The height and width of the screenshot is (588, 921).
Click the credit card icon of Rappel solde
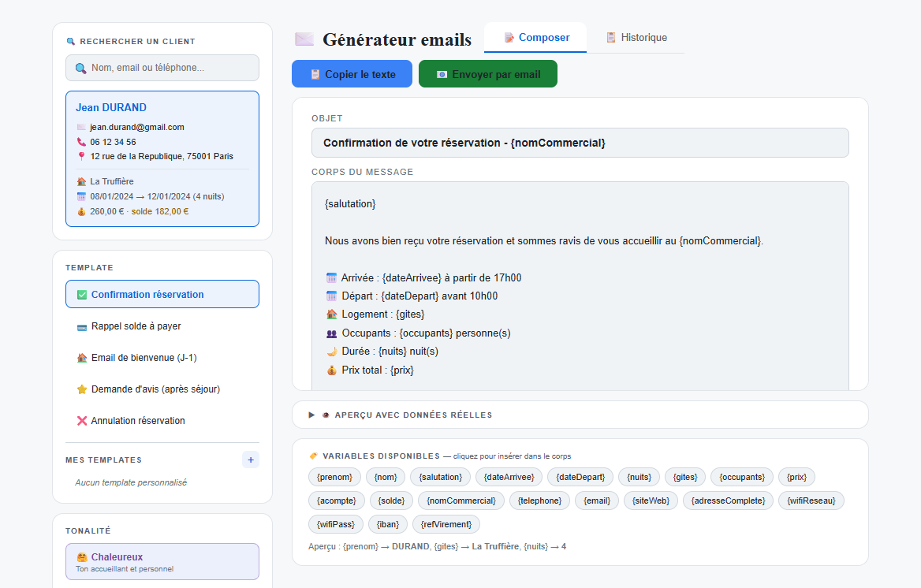pyautogui.click(x=82, y=326)
